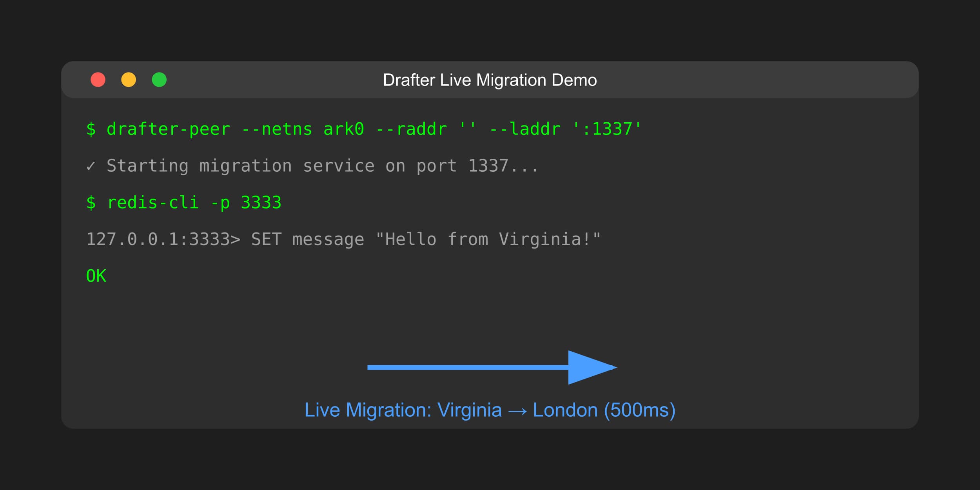
Task: Click the Starting migration service output line
Action: 322,166
